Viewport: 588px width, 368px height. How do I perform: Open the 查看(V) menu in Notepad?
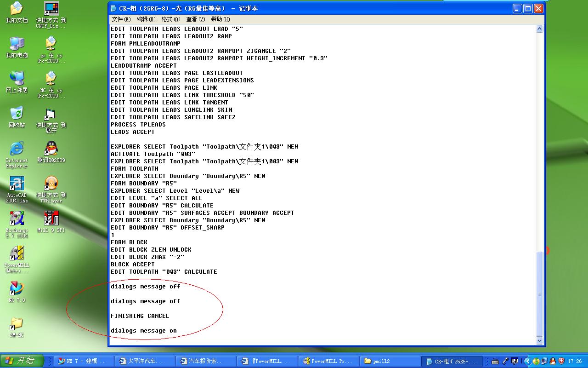click(x=196, y=19)
